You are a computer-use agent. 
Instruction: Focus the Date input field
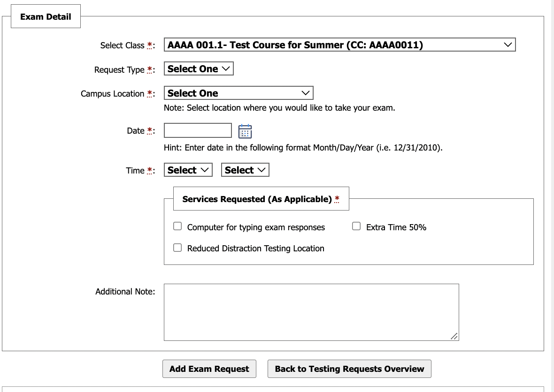198,130
